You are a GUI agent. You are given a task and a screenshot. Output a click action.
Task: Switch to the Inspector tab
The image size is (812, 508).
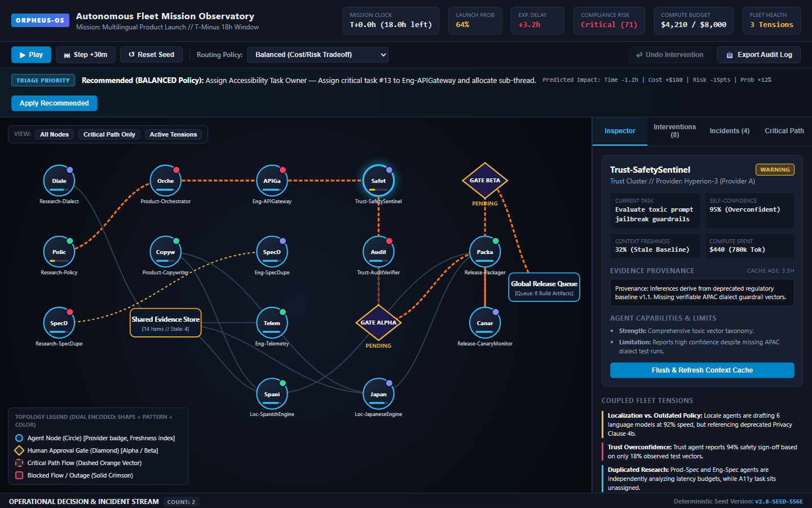tap(620, 131)
